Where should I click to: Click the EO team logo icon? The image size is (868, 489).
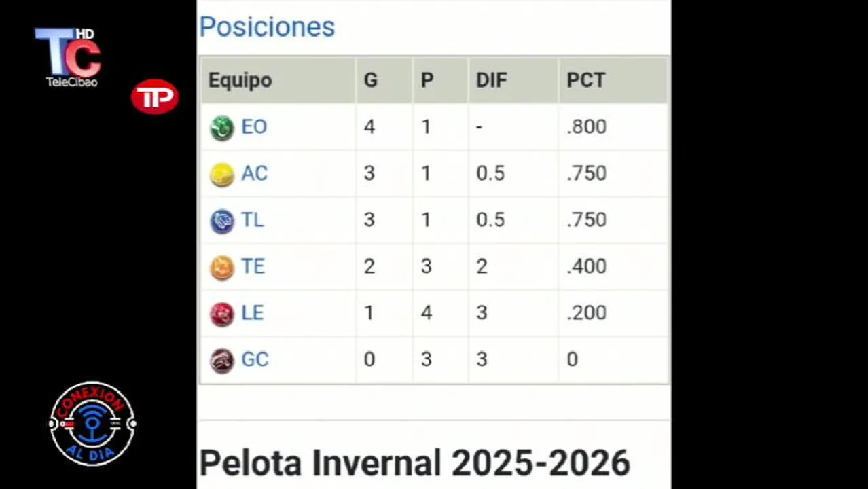(221, 128)
